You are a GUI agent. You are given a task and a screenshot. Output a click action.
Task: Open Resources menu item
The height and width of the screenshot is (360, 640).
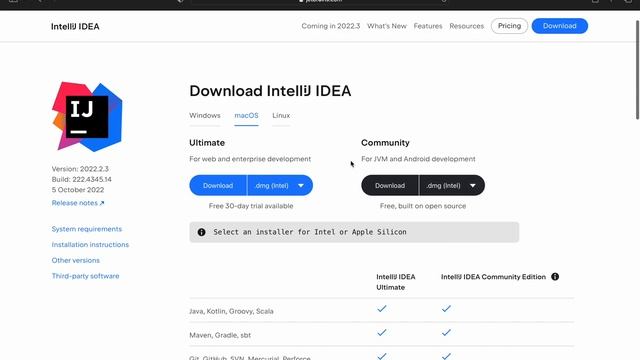click(x=467, y=26)
